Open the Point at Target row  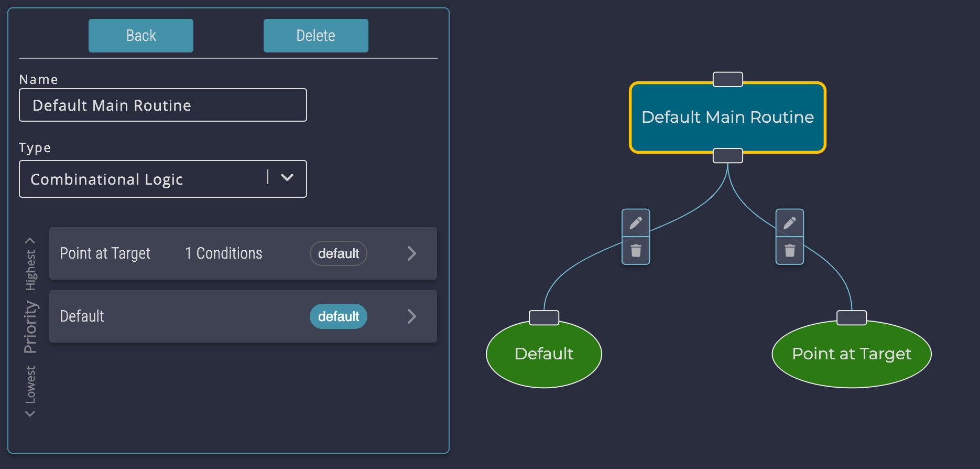pos(243,253)
